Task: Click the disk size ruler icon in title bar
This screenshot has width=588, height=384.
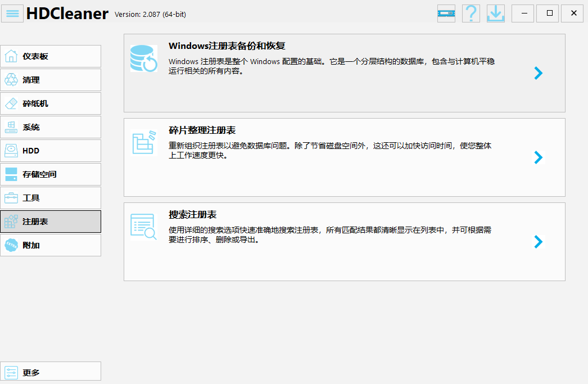Action: [x=446, y=13]
